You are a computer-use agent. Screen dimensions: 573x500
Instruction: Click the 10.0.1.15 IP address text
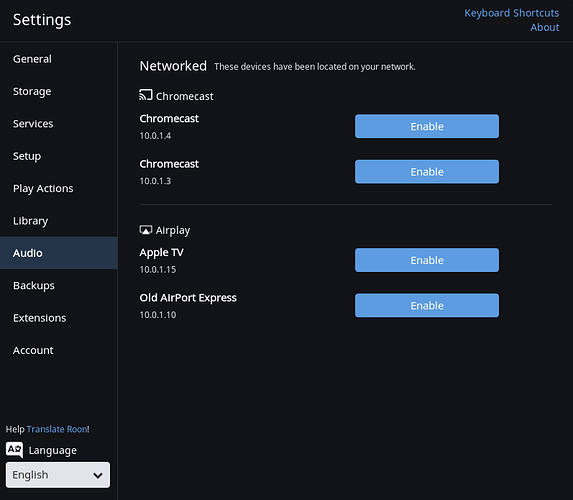(158, 269)
